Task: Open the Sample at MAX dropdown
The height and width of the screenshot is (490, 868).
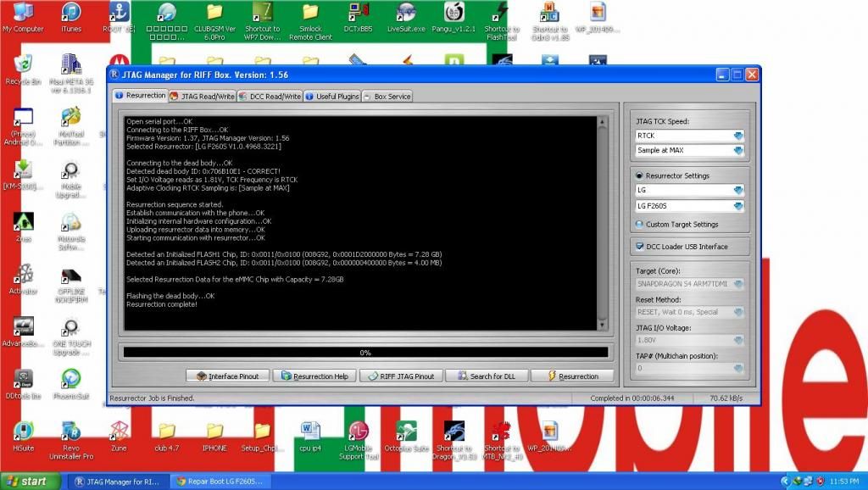Action: [738, 150]
